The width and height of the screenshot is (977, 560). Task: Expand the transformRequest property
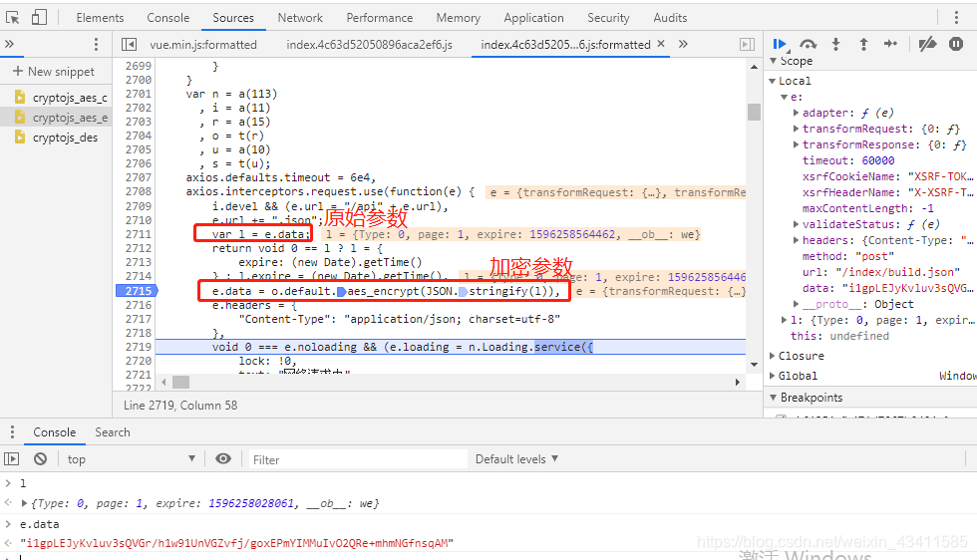pyautogui.click(x=796, y=129)
